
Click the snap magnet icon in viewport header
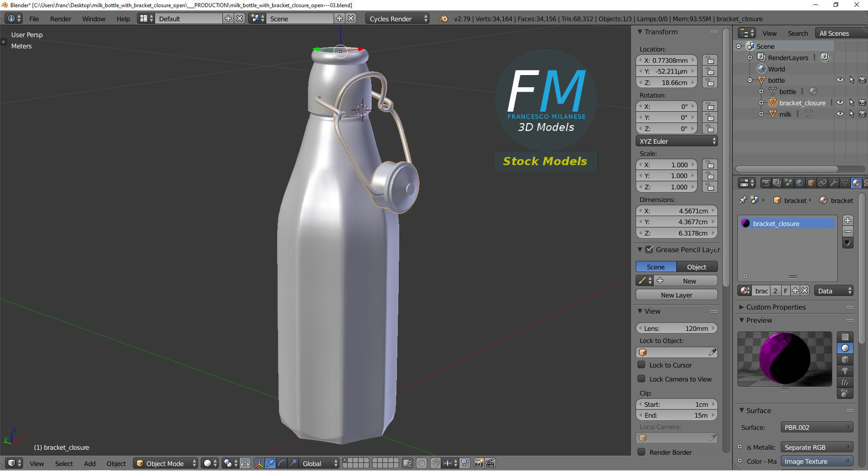435,463
